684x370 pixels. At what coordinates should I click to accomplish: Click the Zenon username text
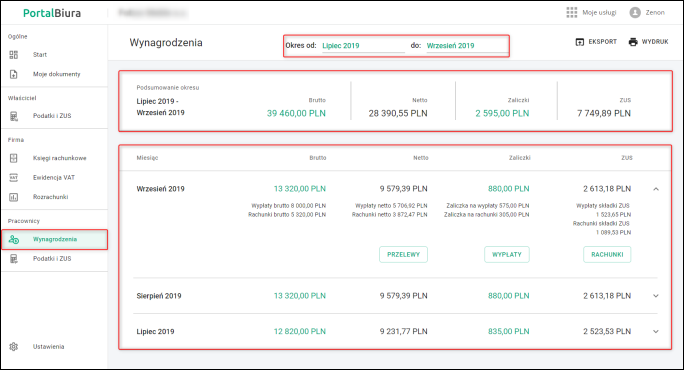click(x=655, y=13)
